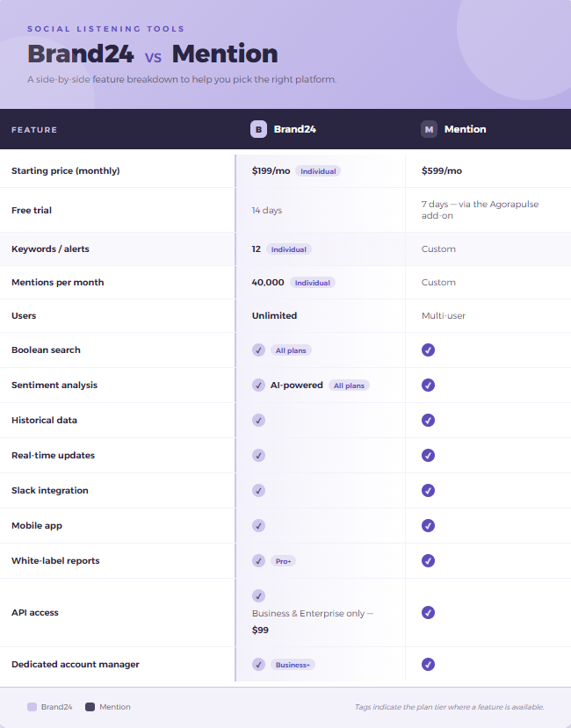Click Mention checkmark in Dedicated account manager row

tap(429, 665)
